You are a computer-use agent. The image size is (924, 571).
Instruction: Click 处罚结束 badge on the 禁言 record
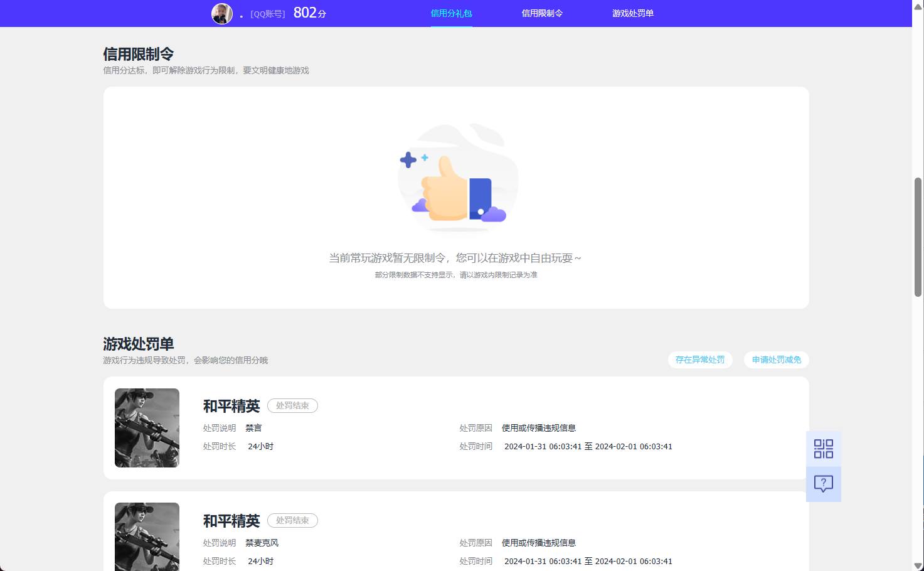point(292,406)
